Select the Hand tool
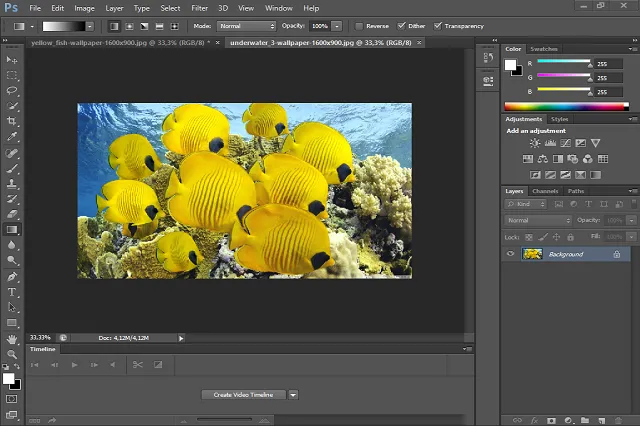The image size is (640, 426). point(11,339)
